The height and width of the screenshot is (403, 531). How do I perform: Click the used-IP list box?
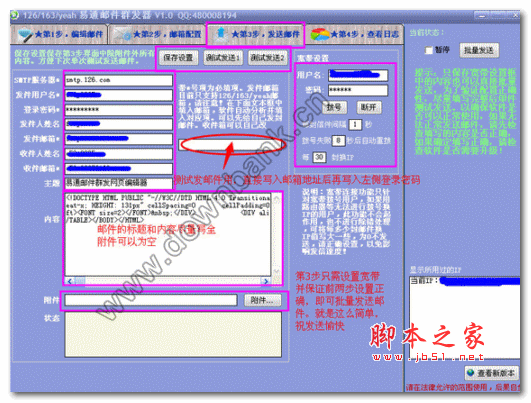pyautogui.click(x=464, y=317)
